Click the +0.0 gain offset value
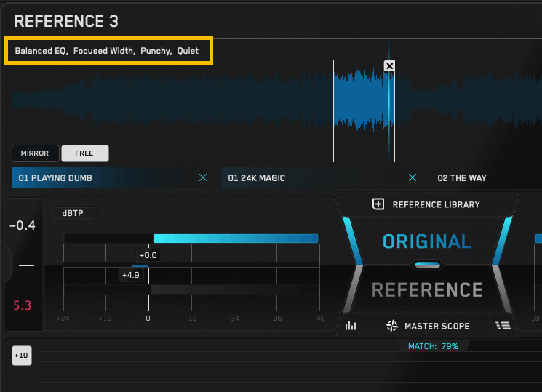The width and height of the screenshot is (542, 392). [x=148, y=255]
